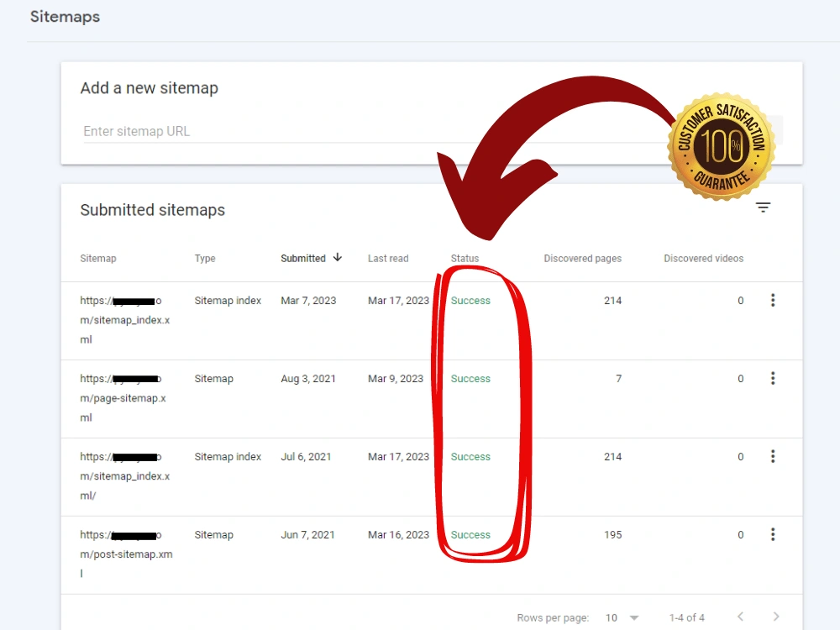Screen dimensions: 840x630
Task: Sort by Type column header
Action: (x=205, y=258)
